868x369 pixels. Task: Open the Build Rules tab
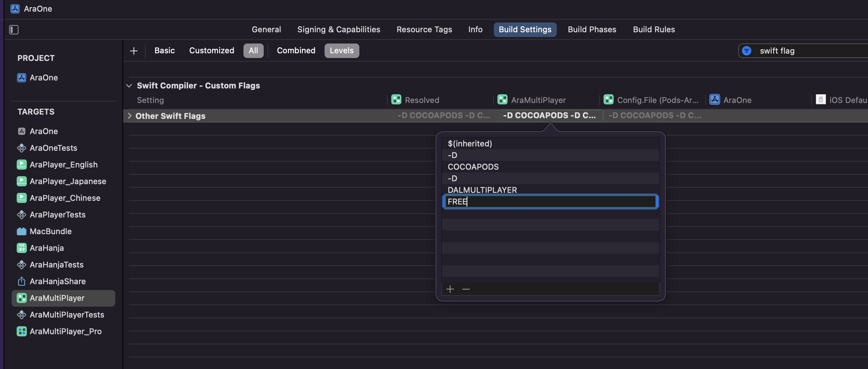point(654,29)
